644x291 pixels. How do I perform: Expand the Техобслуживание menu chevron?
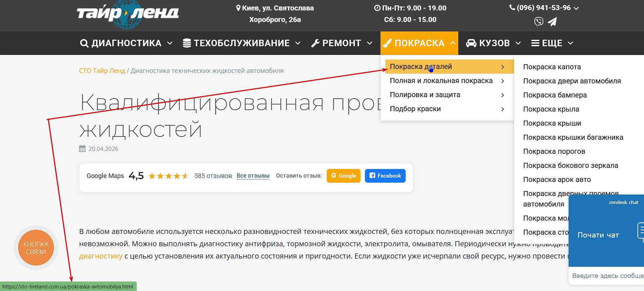[x=298, y=43]
